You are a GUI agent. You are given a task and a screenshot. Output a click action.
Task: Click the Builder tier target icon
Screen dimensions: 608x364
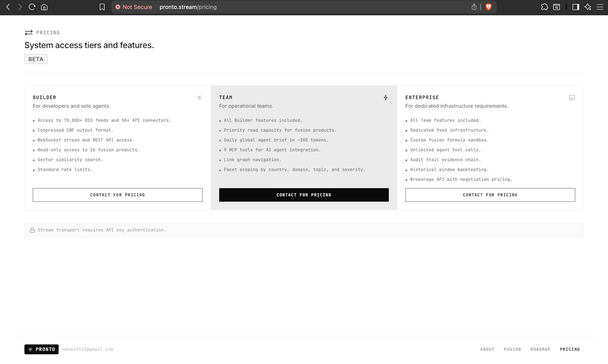point(199,98)
